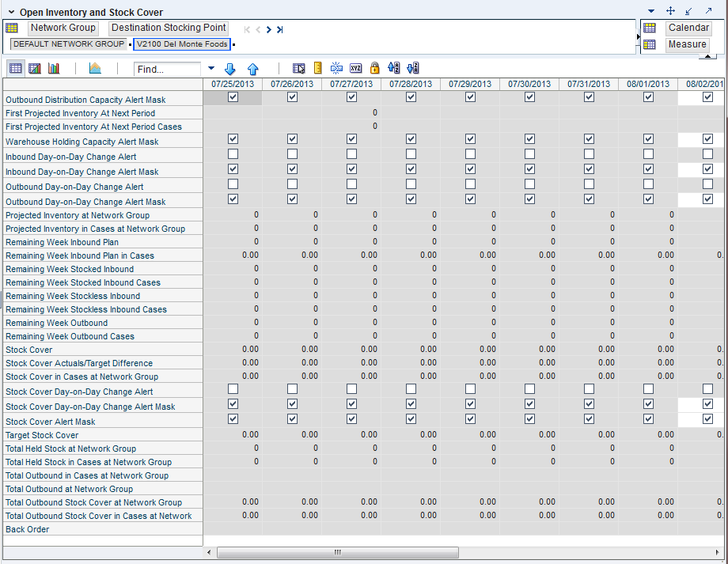Collapse the Open Inventory and Stock Cover panel
Screen dimensions: 728x564
click(11, 12)
